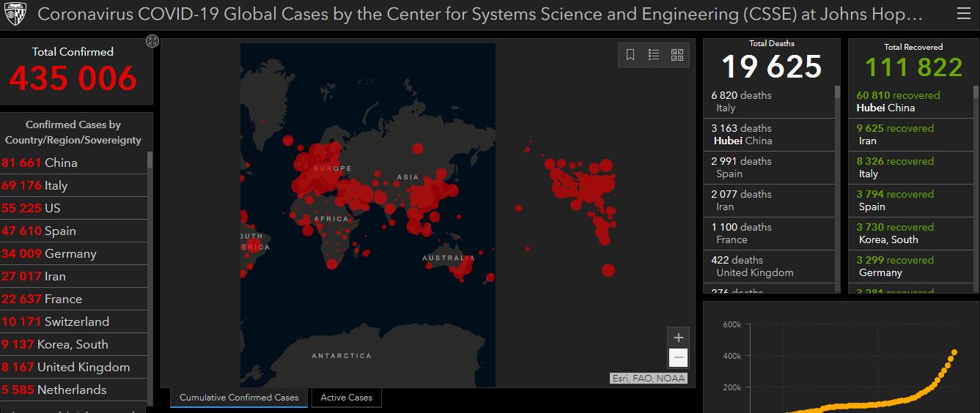Show the map legend list icon

654,55
